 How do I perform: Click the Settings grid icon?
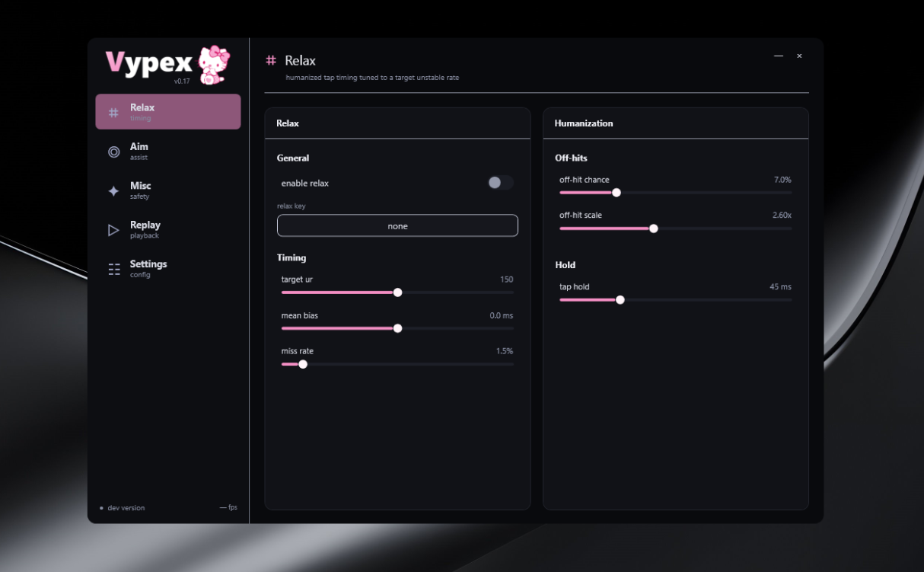pos(114,269)
